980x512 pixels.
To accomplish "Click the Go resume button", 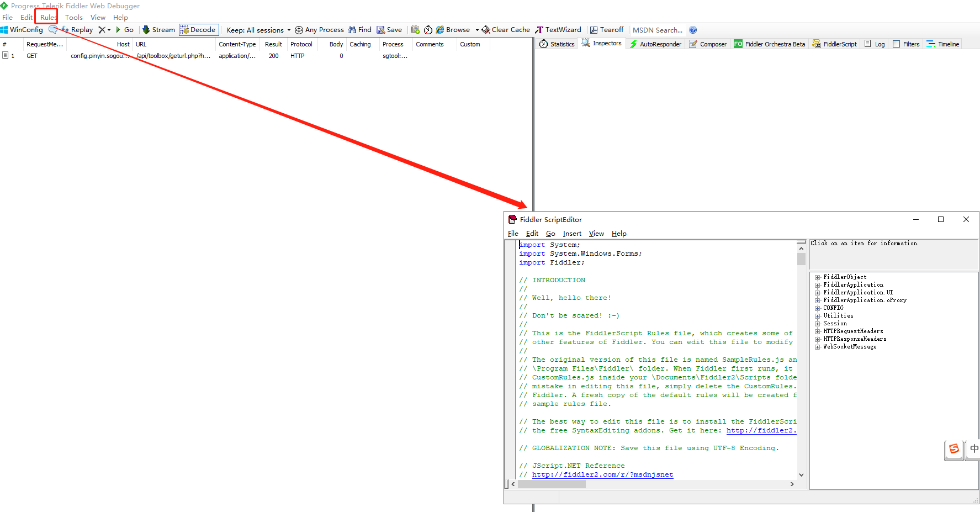I will coord(125,30).
